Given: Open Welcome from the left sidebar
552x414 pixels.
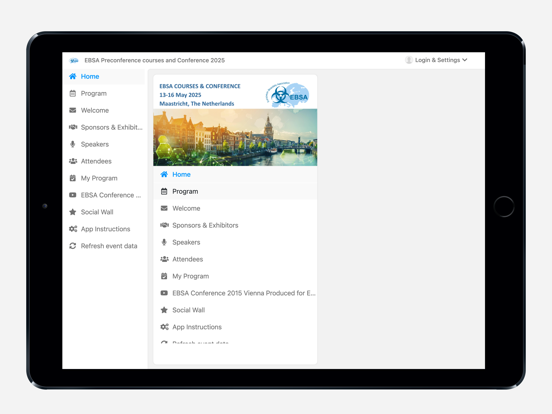Looking at the screenshot, I should coord(105,110).
